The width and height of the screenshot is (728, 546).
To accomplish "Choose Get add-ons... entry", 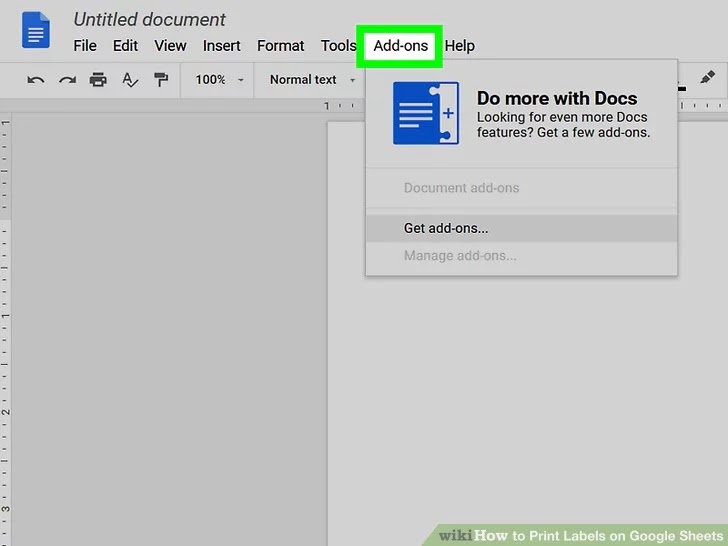I will [x=521, y=228].
